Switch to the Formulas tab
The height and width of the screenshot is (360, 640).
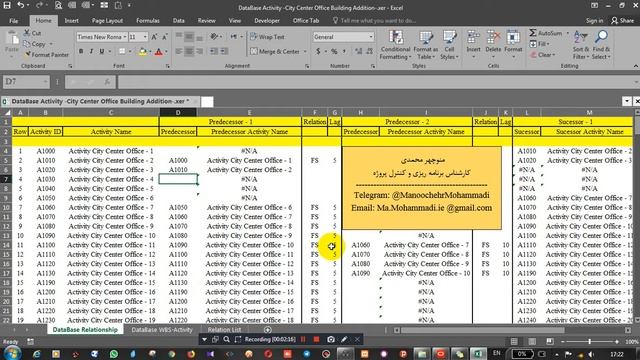click(x=148, y=20)
